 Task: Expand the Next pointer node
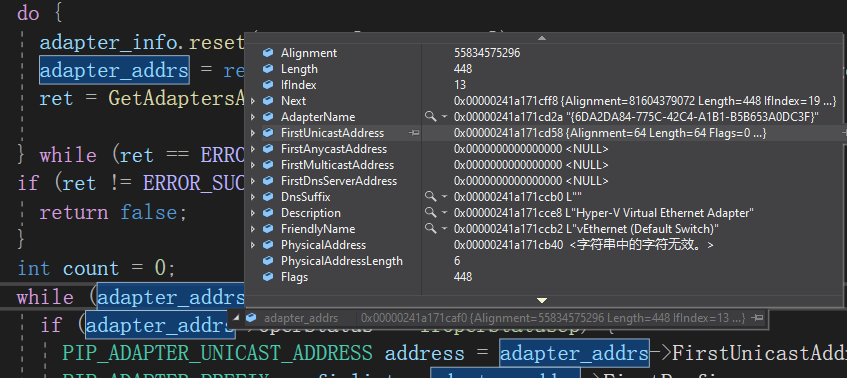click(253, 101)
